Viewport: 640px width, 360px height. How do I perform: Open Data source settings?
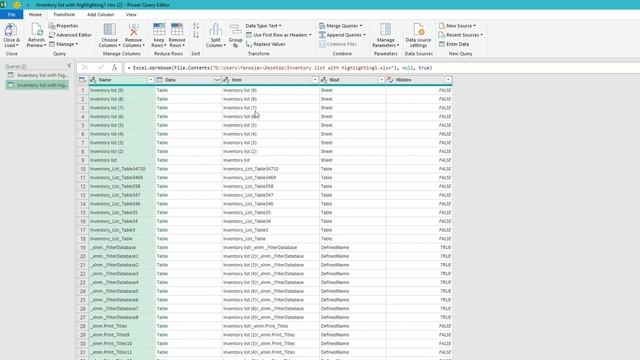[x=418, y=35]
